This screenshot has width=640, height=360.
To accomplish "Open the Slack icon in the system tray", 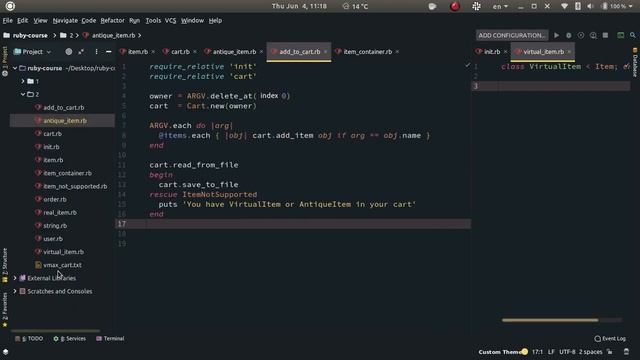I will pyautogui.click(x=476, y=6).
